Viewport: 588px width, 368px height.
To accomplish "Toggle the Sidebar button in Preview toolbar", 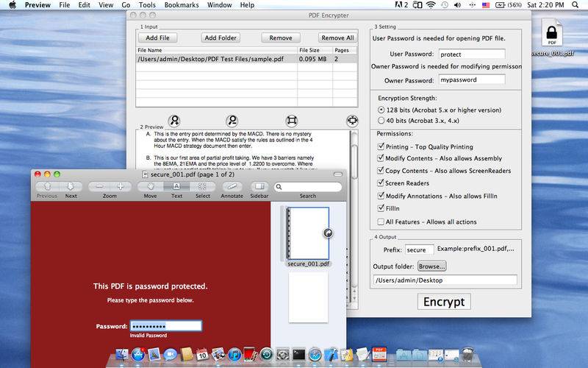I will click(259, 187).
